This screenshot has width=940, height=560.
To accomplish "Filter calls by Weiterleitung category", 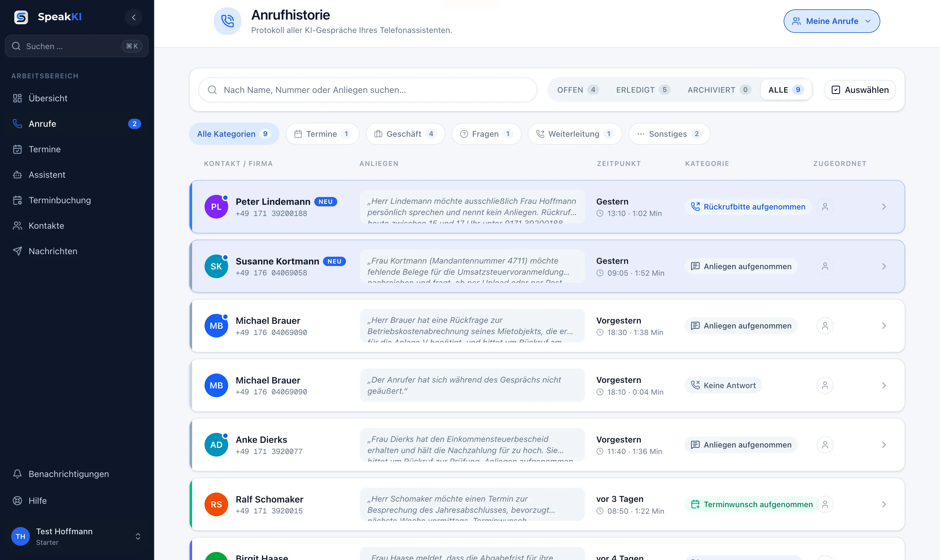I will pyautogui.click(x=575, y=134).
